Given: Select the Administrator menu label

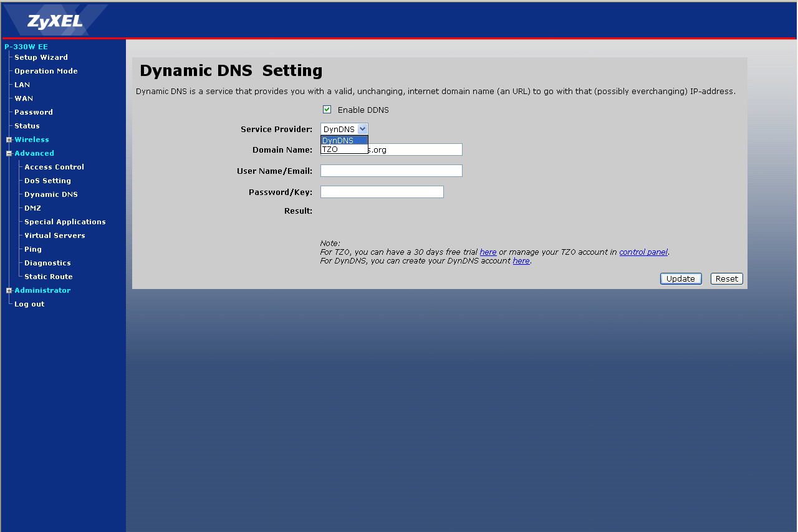Looking at the screenshot, I should click(42, 290).
